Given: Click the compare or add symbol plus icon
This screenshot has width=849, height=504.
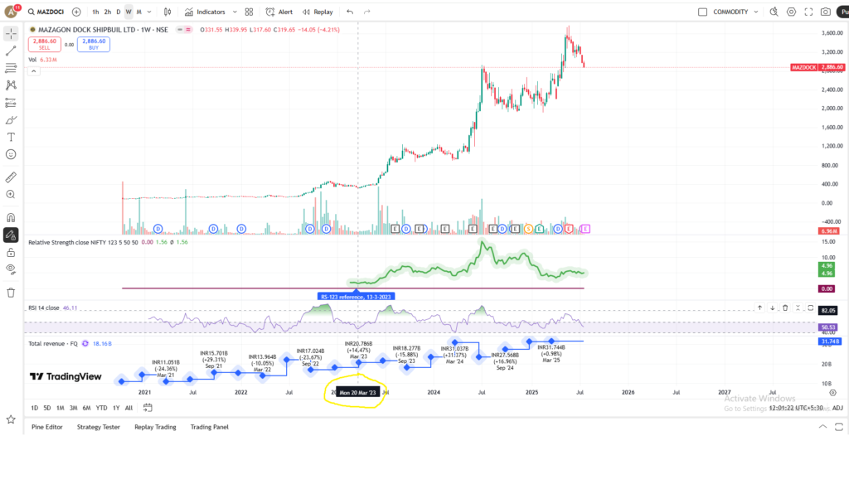Looking at the screenshot, I should (76, 12).
